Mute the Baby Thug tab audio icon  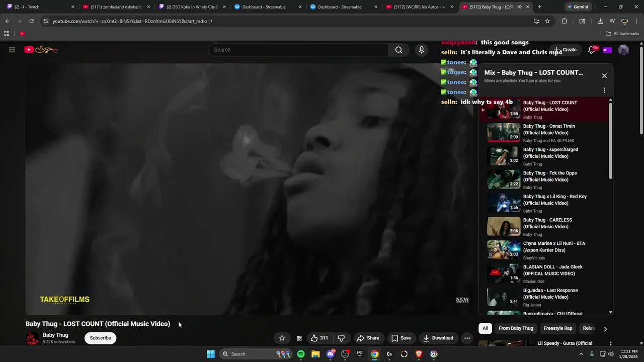[519, 7]
